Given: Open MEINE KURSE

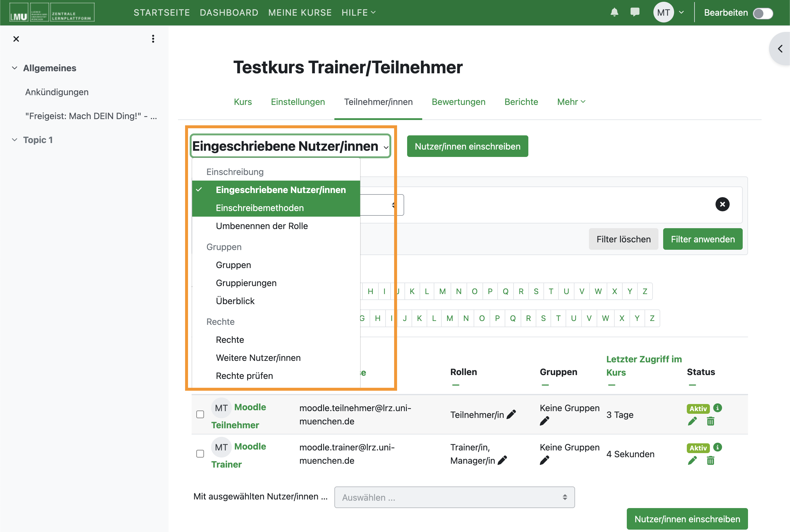Looking at the screenshot, I should pyautogui.click(x=300, y=12).
